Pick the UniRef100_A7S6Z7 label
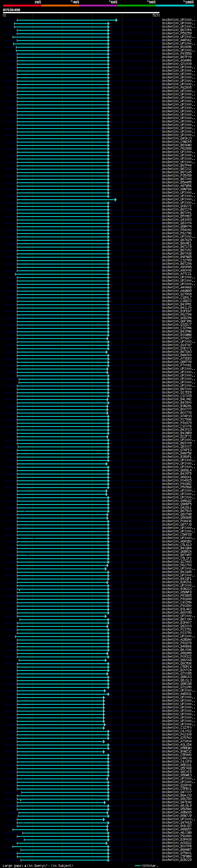 tap(177, 338)
